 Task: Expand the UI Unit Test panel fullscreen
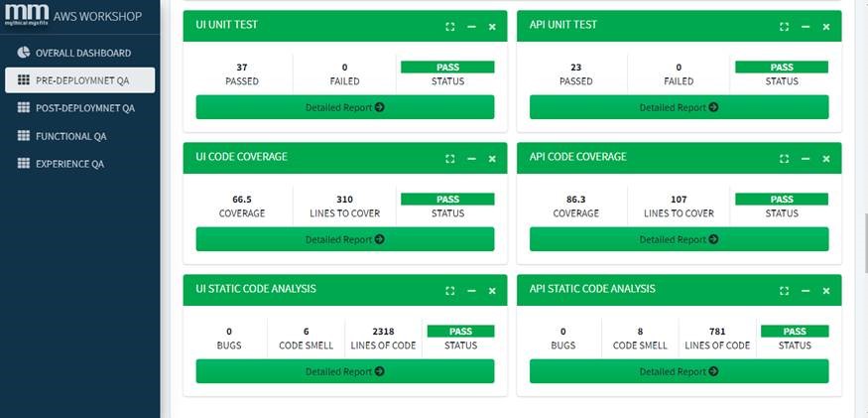pos(450,27)
